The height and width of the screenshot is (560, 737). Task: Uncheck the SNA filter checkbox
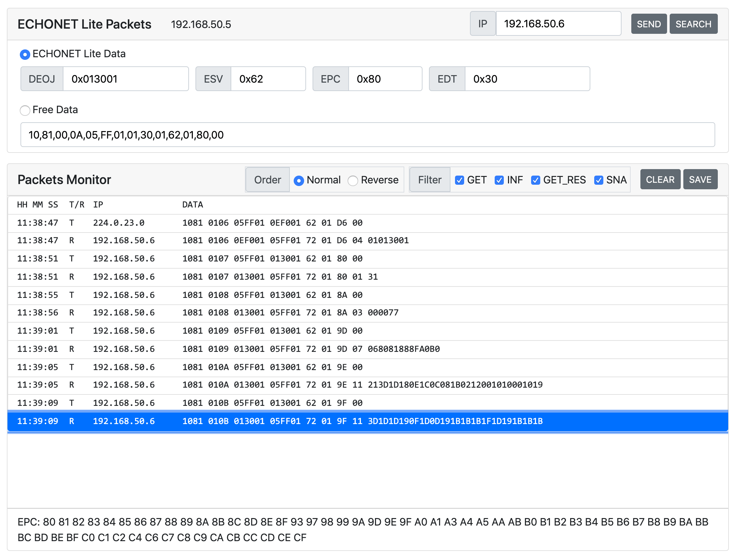coord(598,180)
